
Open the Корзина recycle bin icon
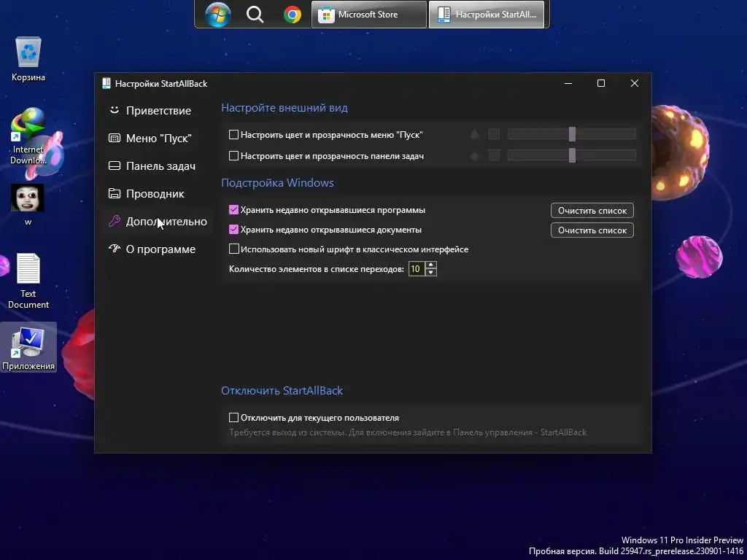[x=28, y=59]
